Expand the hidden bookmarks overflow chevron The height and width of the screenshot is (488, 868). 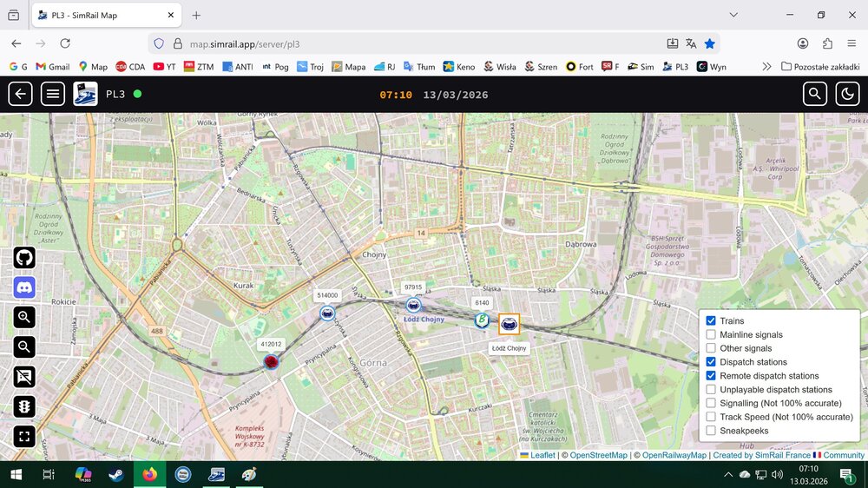pos(766,67)
